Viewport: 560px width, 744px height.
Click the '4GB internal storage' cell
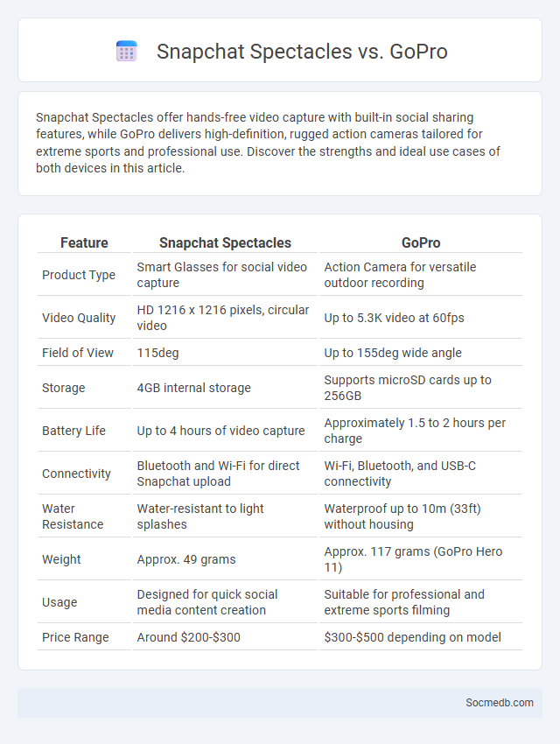[194, 388]
